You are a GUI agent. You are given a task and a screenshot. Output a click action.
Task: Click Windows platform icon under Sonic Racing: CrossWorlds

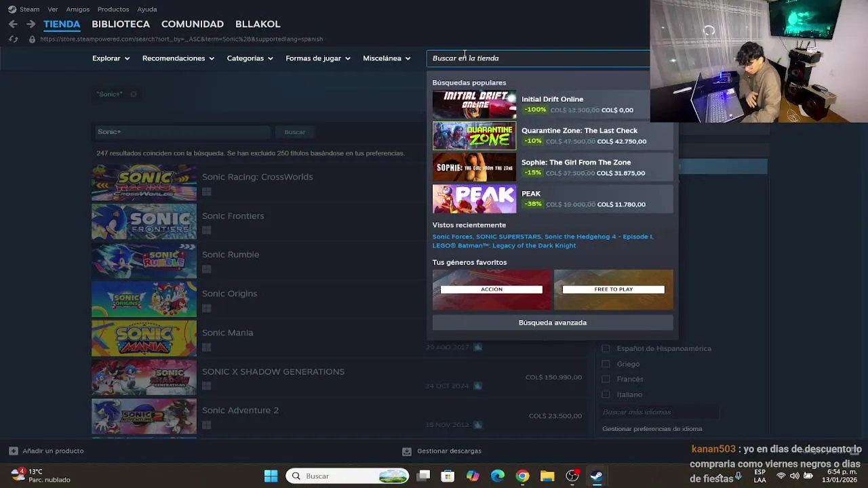[207, 192]
